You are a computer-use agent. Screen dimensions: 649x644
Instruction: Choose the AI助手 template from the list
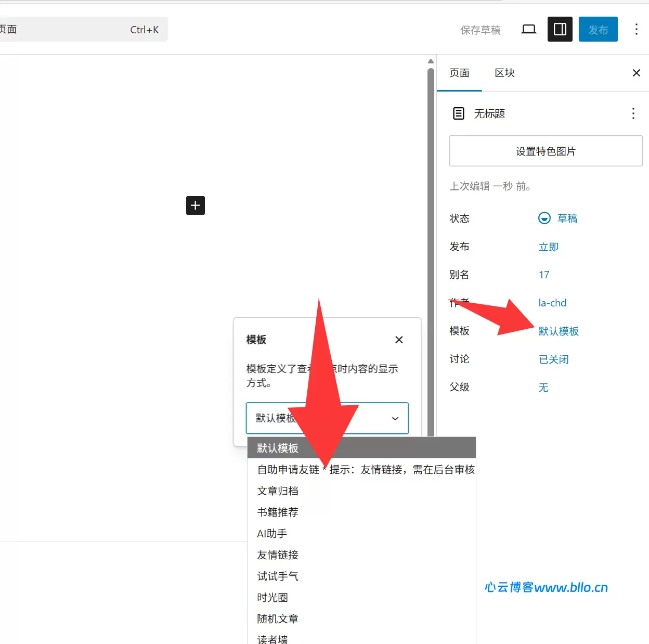(x=271, y=533)
